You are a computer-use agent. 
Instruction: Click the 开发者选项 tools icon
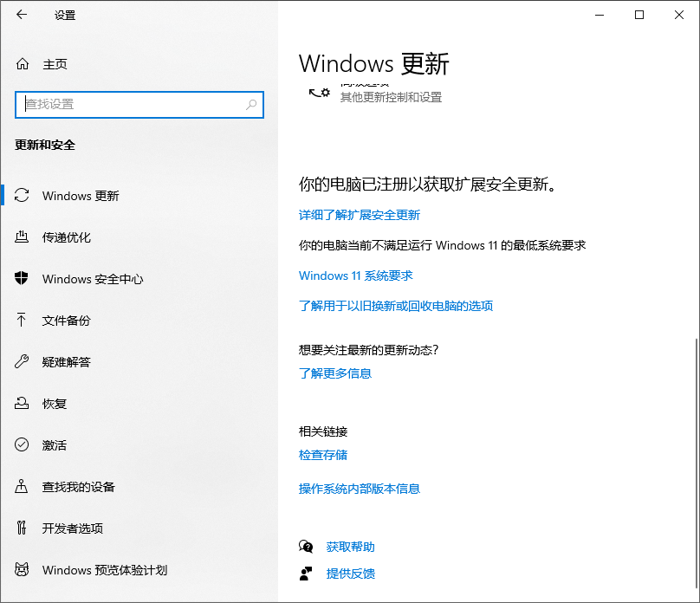[x=22, y=528]
